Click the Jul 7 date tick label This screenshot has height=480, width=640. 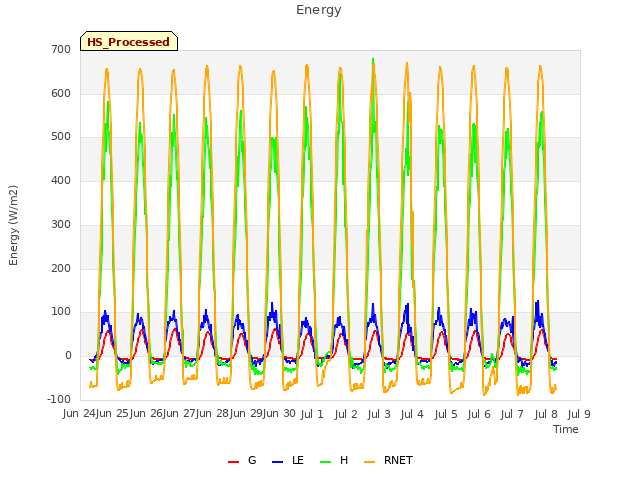click(x=512, y=414)
